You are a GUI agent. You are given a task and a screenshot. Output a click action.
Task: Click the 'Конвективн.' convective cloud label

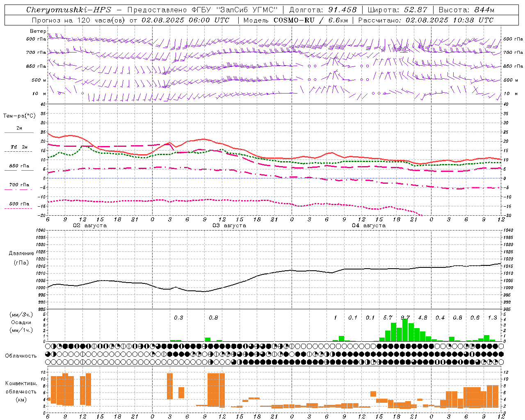pyautogui.click(x=21, y=383)
